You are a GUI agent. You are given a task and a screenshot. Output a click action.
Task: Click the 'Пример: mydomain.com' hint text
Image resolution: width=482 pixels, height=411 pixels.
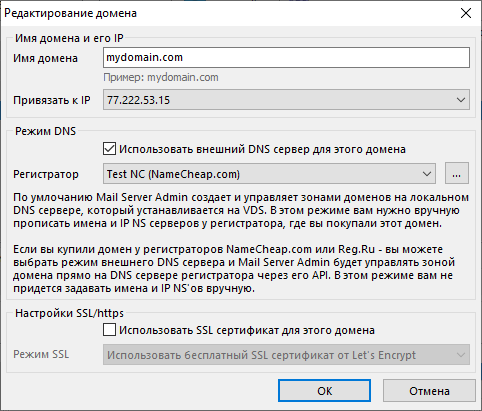(161, 77)
